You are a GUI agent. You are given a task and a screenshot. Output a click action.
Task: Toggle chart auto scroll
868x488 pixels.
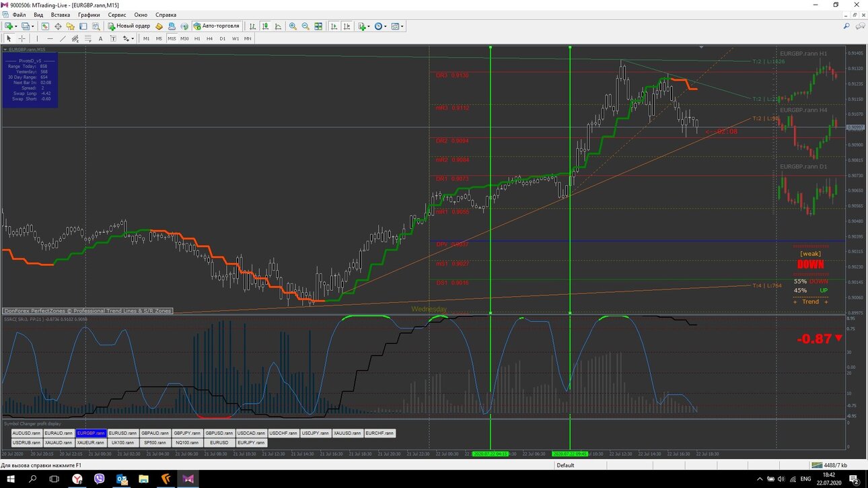334,26
